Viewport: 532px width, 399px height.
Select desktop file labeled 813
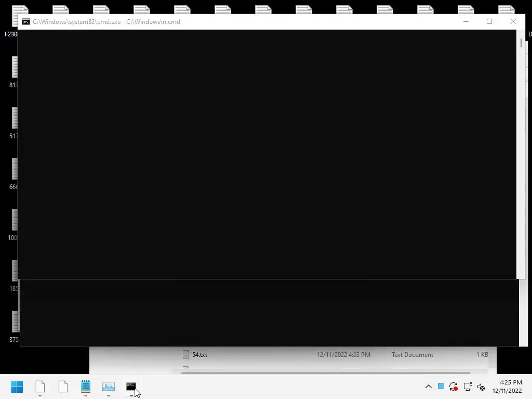14,72
